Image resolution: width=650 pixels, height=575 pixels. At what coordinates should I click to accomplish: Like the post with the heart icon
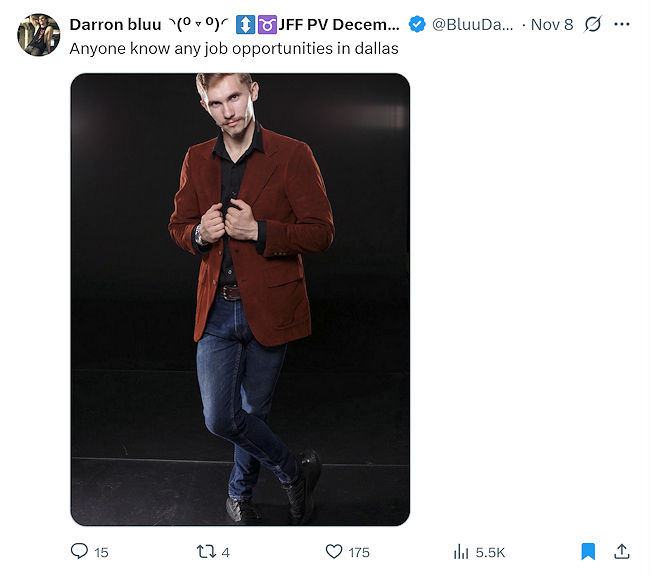pos(334,551)
